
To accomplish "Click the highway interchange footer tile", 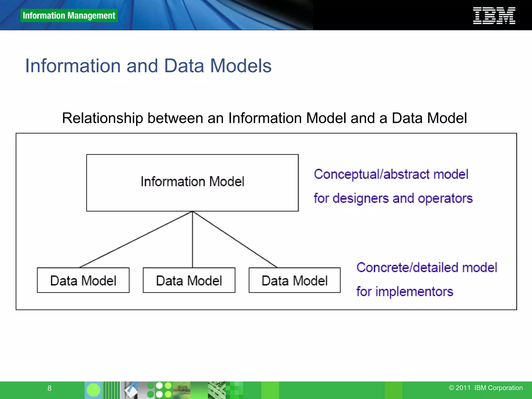I will click(216, 390).
